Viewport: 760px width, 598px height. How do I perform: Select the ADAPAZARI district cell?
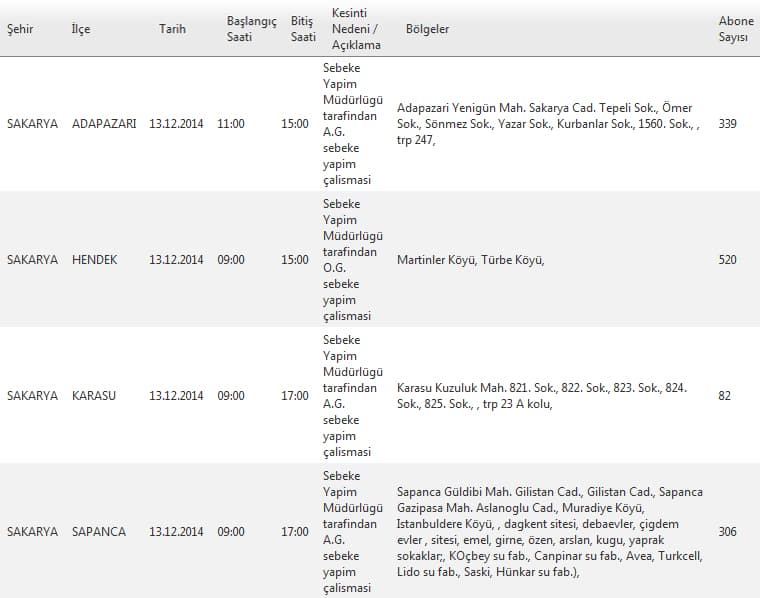[x=104, y=124]
